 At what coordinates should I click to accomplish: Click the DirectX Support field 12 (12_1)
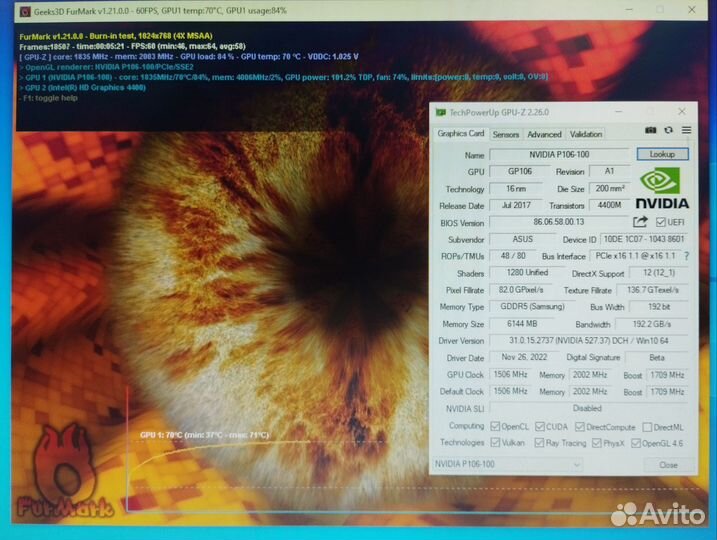[x=658, y=273]
